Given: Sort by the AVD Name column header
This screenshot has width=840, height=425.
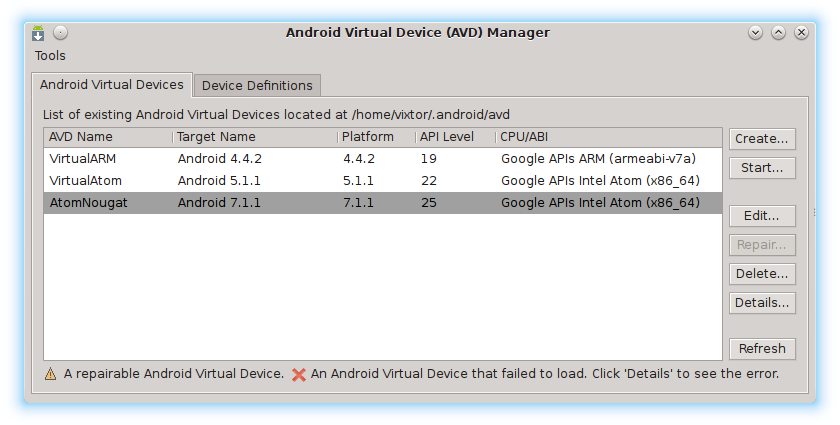Looking at the screenshot, I should coord(108,137).
